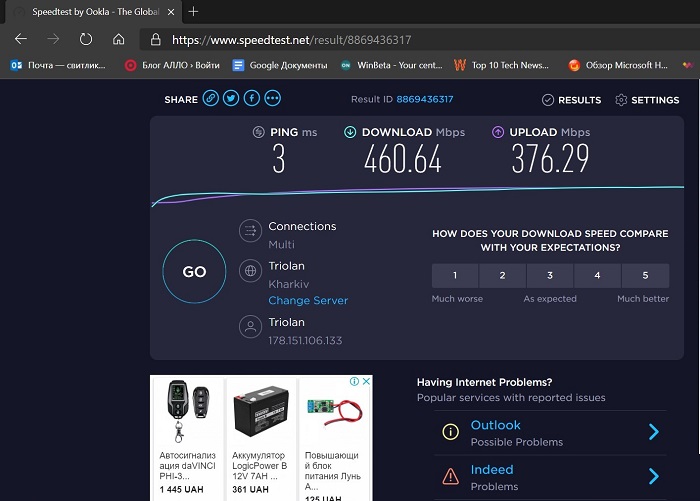The width and height of the screenshot is (700, 501).
Task: Open the daVINCI car alarm ad
Action: click(188, 438)
